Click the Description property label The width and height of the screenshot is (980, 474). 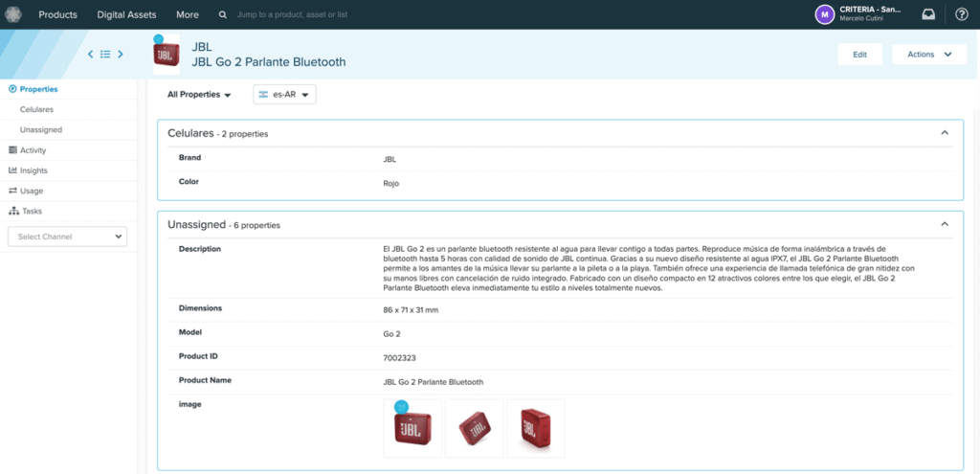[200, 249]
